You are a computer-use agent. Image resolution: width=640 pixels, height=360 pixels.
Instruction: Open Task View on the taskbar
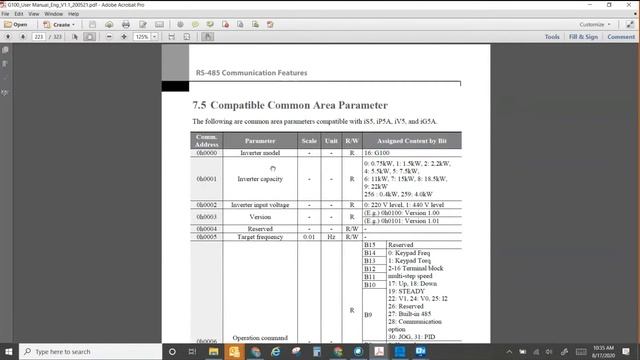pyautogui.click(x=192, y=351)
